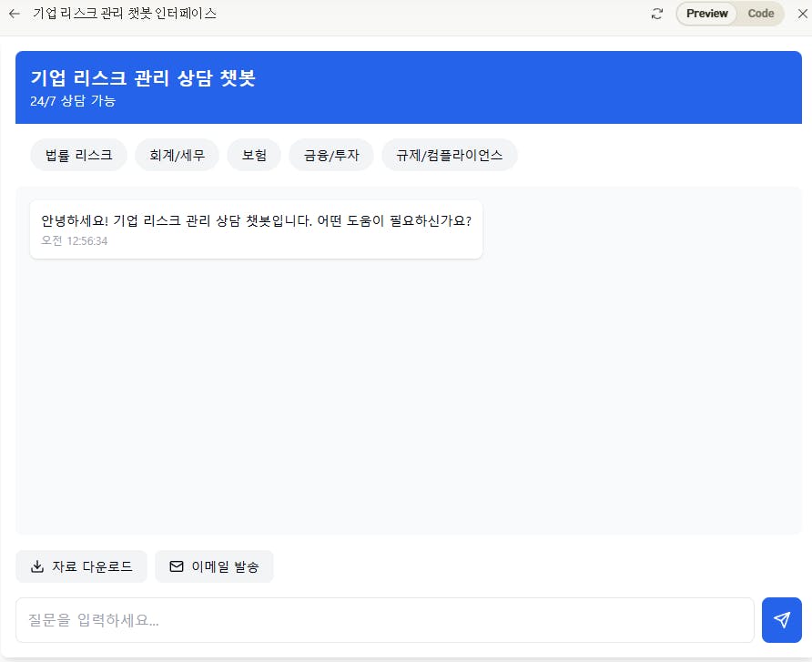This screenshot has width=812, height=662.
Task: Click the back arrow icon
Action: (15, 14)
